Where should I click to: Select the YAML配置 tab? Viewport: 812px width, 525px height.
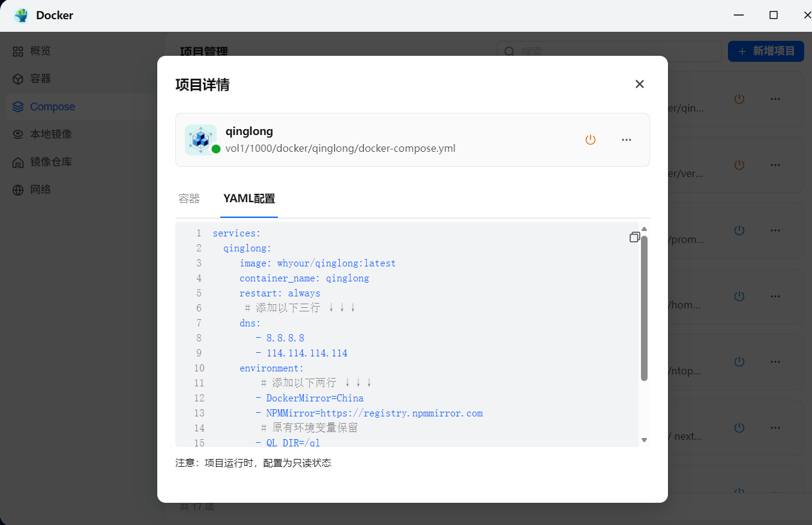point(249,199)
